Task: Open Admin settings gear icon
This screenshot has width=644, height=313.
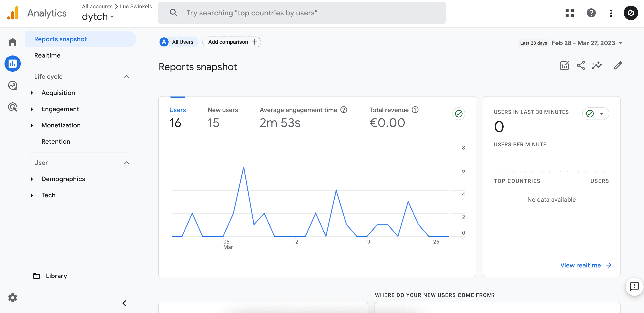Action: click(12, 297)
